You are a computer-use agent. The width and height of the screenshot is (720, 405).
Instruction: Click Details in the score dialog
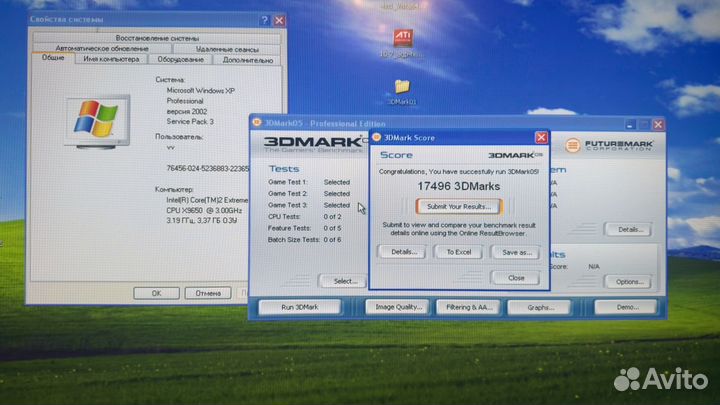(404, 252)
